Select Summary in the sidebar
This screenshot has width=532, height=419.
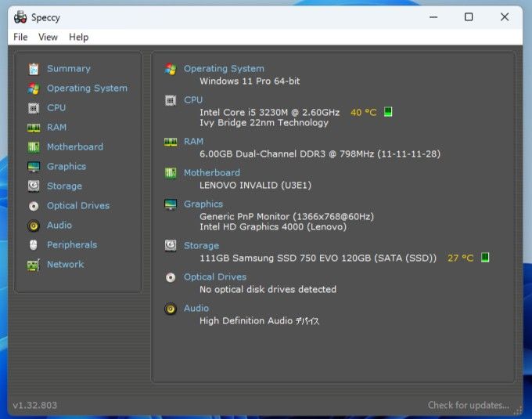pyautogui.click(x=69, y=69)
